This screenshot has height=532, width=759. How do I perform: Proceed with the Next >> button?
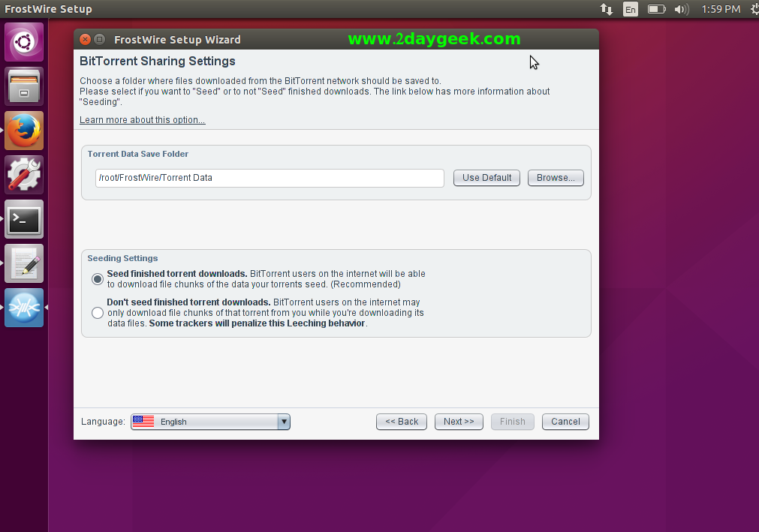(459, 422)
